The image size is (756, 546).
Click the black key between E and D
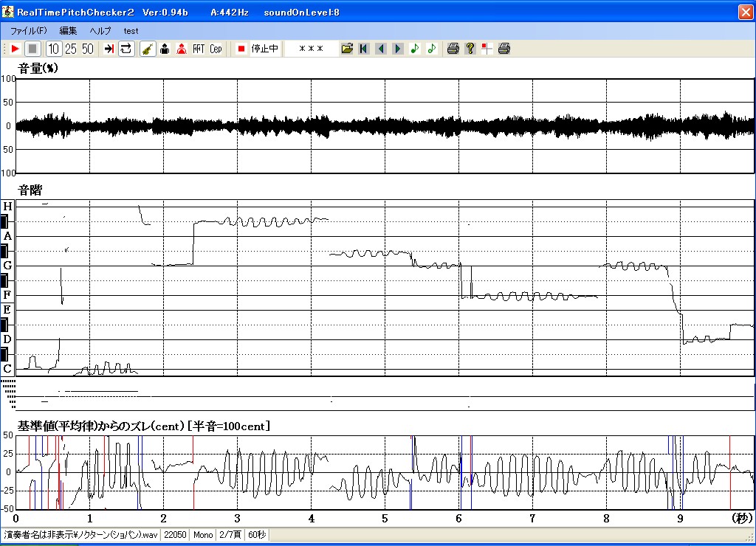(x=4, y=325)
